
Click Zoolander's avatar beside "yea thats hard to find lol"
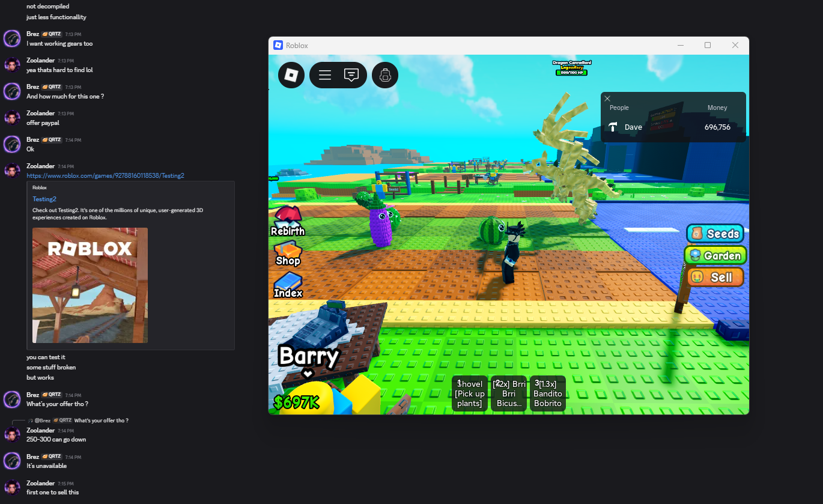tap(13, 65)
